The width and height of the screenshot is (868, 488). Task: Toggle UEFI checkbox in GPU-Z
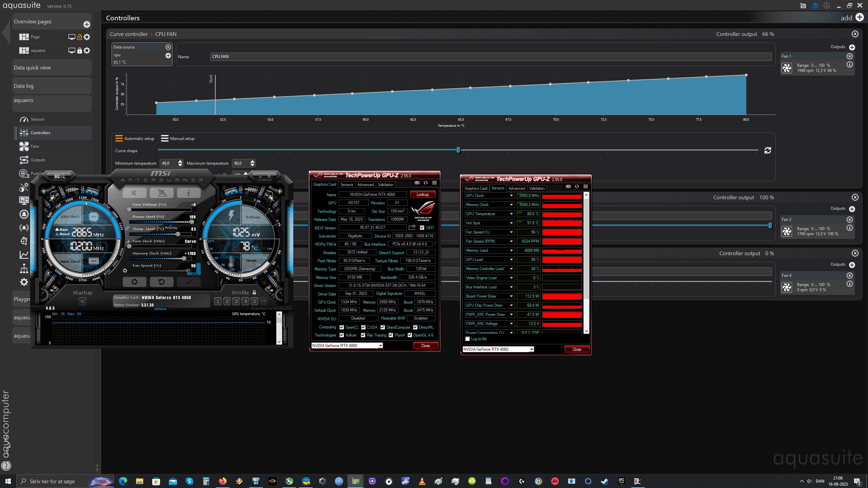(422, 228)
